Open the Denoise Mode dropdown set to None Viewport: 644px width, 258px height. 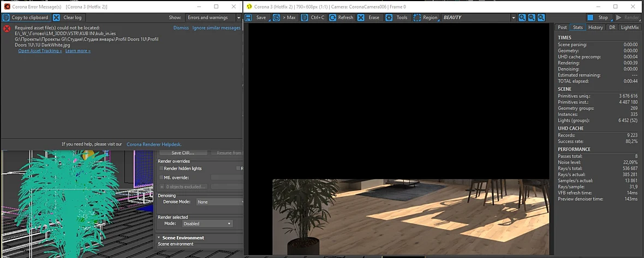pos(220,202)
